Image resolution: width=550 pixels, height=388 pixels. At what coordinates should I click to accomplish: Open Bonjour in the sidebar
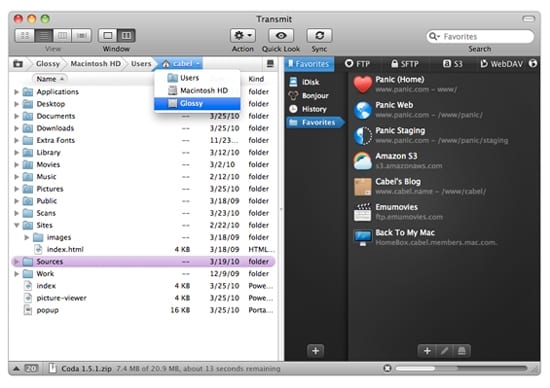pyautogui.click(x=309, y=96)
